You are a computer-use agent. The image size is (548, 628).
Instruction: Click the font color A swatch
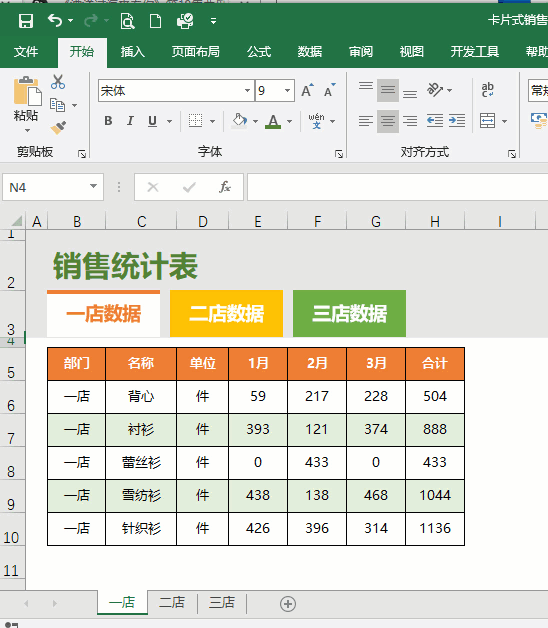click(273, 121)
